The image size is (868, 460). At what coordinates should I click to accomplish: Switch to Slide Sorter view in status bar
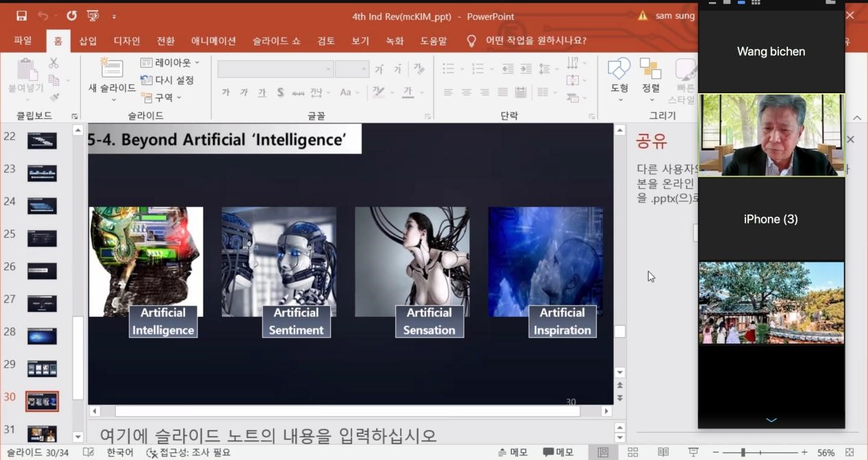(x=633, y=452)
